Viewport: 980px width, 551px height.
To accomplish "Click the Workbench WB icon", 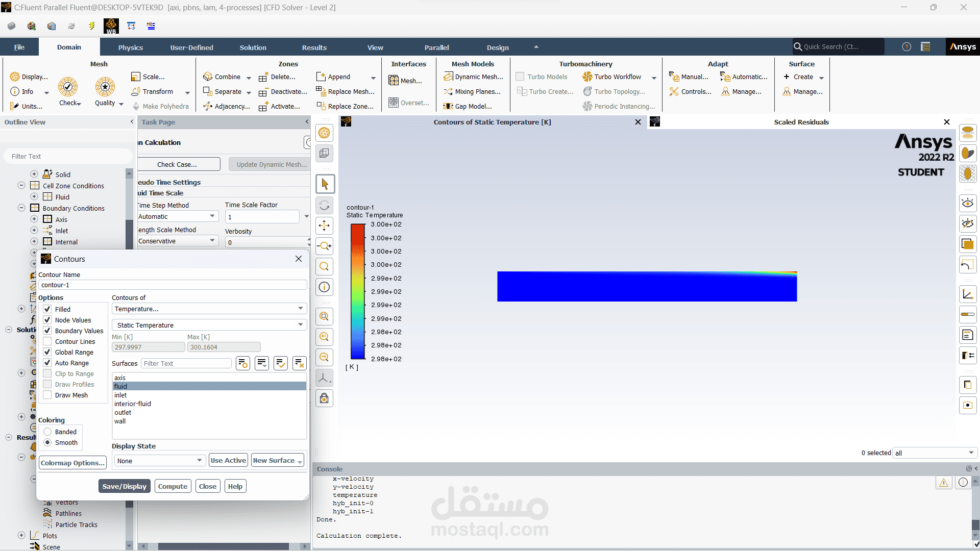I will tap(111, 26).
